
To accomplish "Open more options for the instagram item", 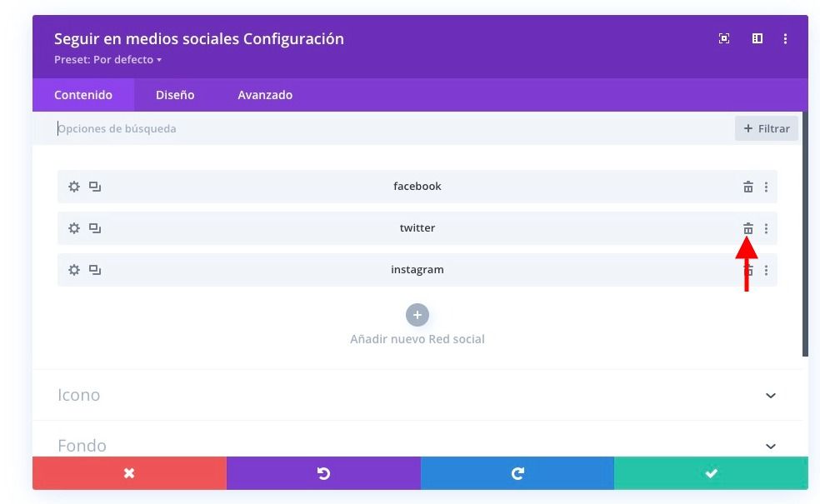I will coord(766,270).
